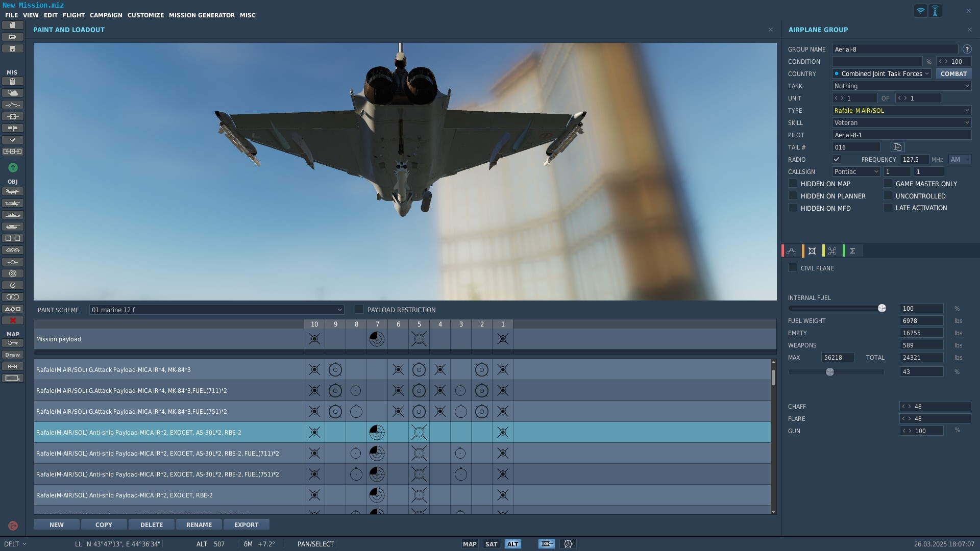
Task: Click the Copy payload button
Action: click(x=104, y=525)
